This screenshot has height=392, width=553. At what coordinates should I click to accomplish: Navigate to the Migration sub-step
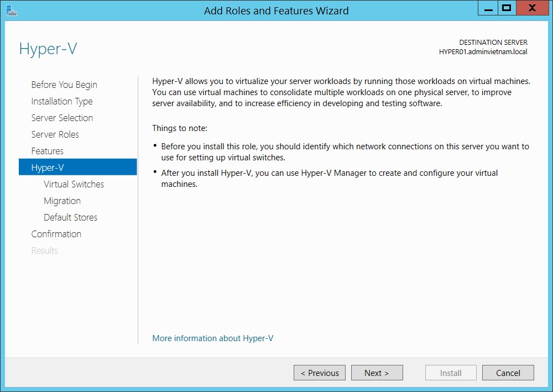[x=62, y=201]
